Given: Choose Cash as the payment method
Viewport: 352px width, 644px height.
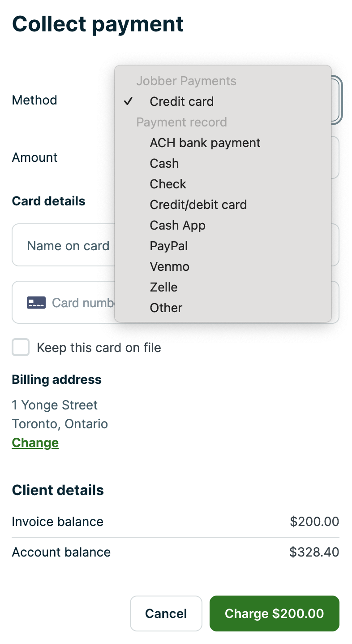Looking at the screenshot, I should coord(164,163).
